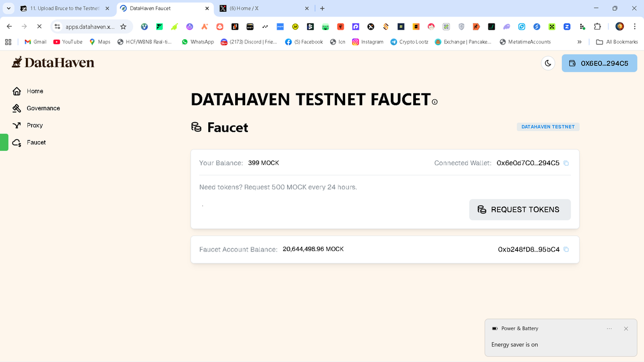The height and width of the screenshot is (362, 644).
Task: Copy the connected wallet address 0x6e0d7C0...294C5
Action: click(566, 162)
